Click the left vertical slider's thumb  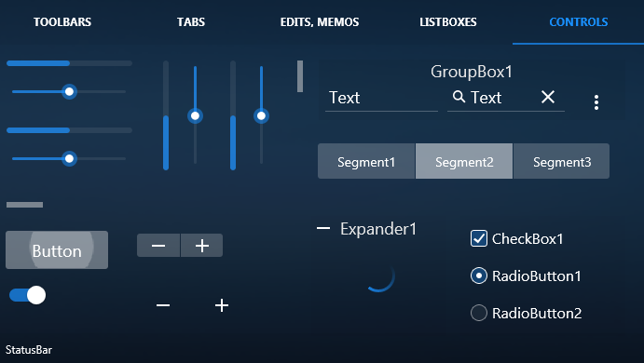pyautogui.click(x=195, y=115)
